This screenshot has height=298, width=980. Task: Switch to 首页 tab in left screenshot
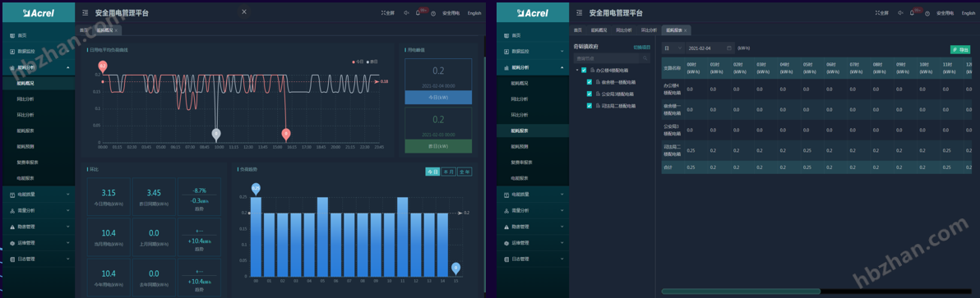coord(84,30)
